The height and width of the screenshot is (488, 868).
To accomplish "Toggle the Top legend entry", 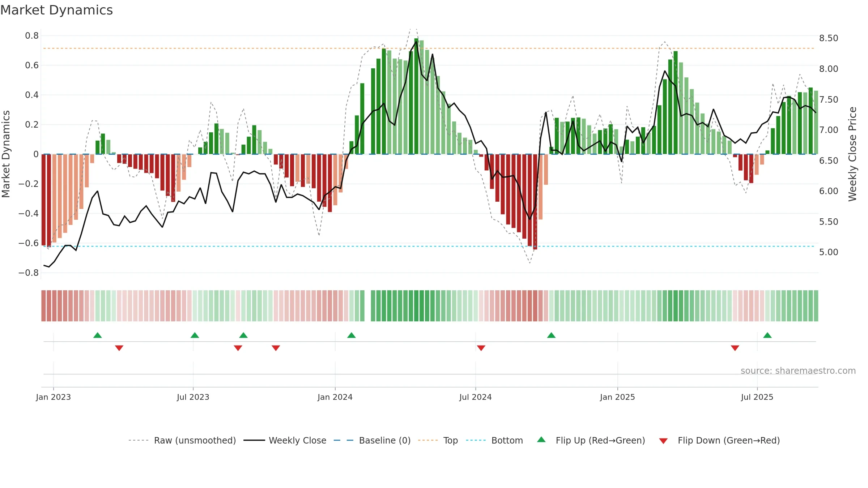I will coord(438,440).
